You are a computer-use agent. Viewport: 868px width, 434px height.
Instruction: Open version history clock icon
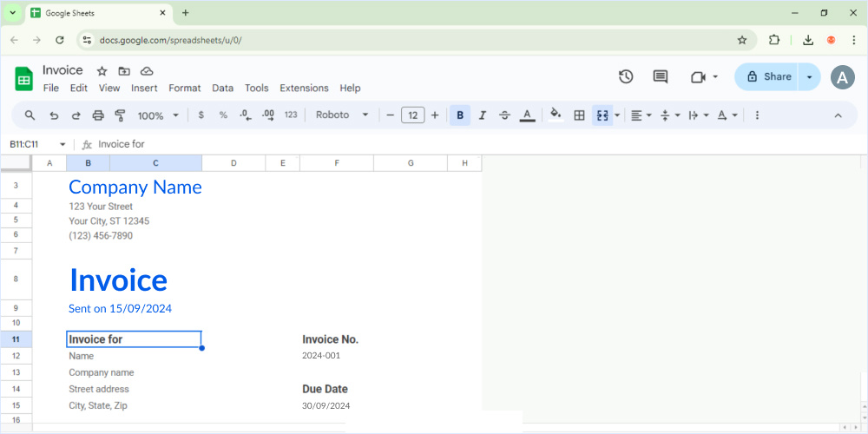[626, 77]
